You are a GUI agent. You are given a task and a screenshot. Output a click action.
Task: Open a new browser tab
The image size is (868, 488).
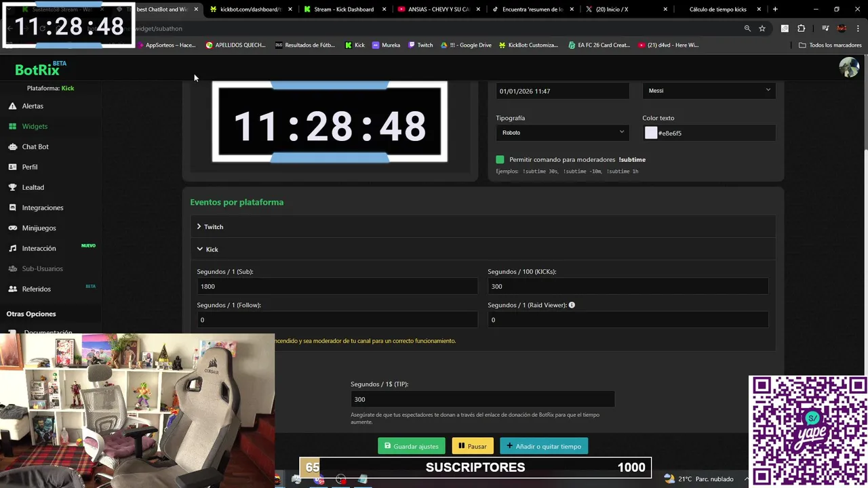click(775, 9)
